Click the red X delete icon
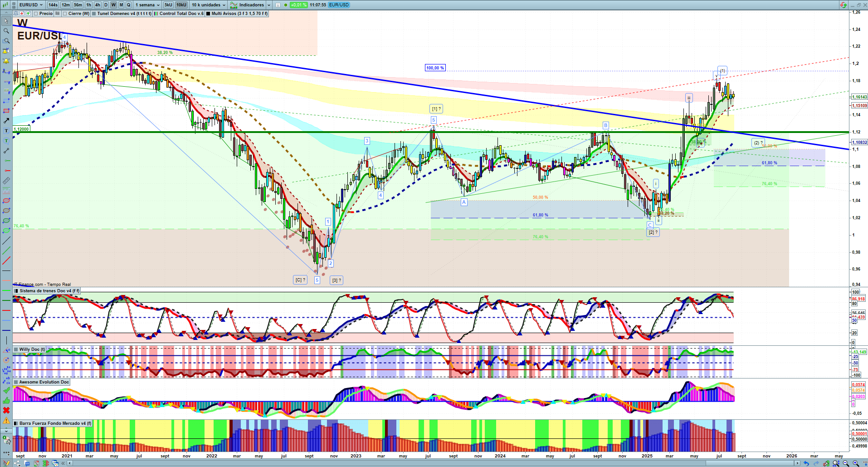868x467 pixels. (x=6, y=410)
